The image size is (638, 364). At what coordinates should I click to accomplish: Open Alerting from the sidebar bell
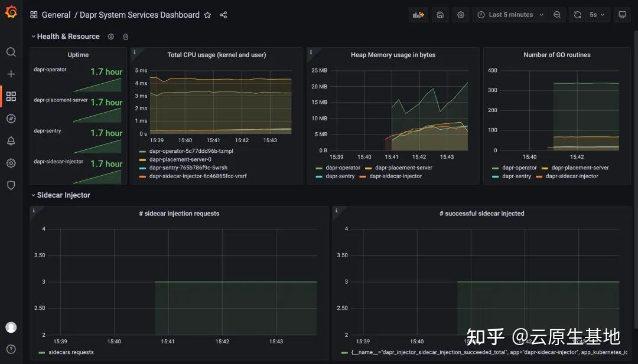coord(11,140)
